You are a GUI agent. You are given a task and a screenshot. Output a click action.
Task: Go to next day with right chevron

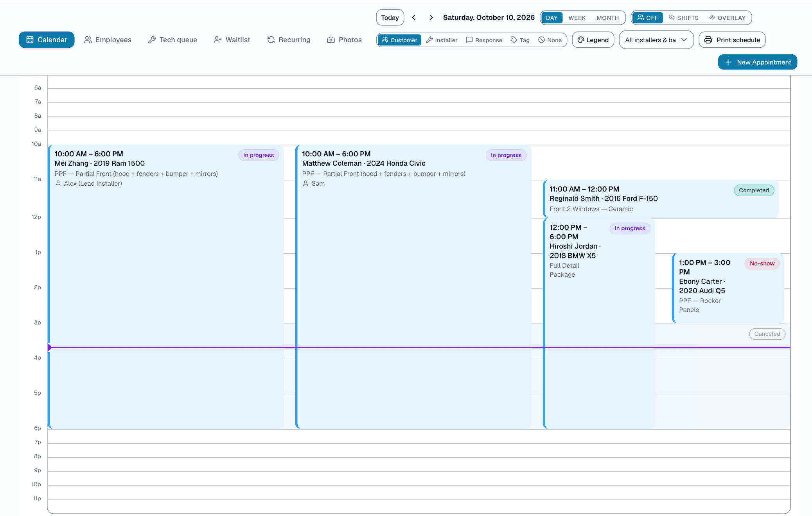pos(431,18)
